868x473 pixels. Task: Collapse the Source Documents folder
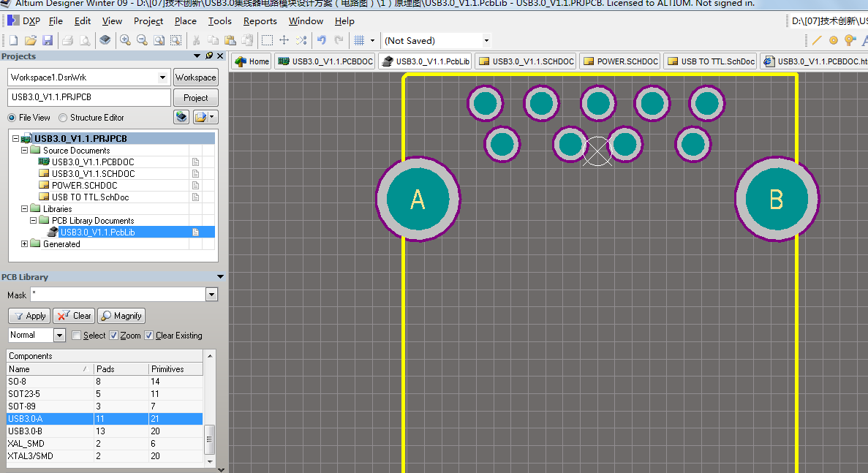click(24, 150)
